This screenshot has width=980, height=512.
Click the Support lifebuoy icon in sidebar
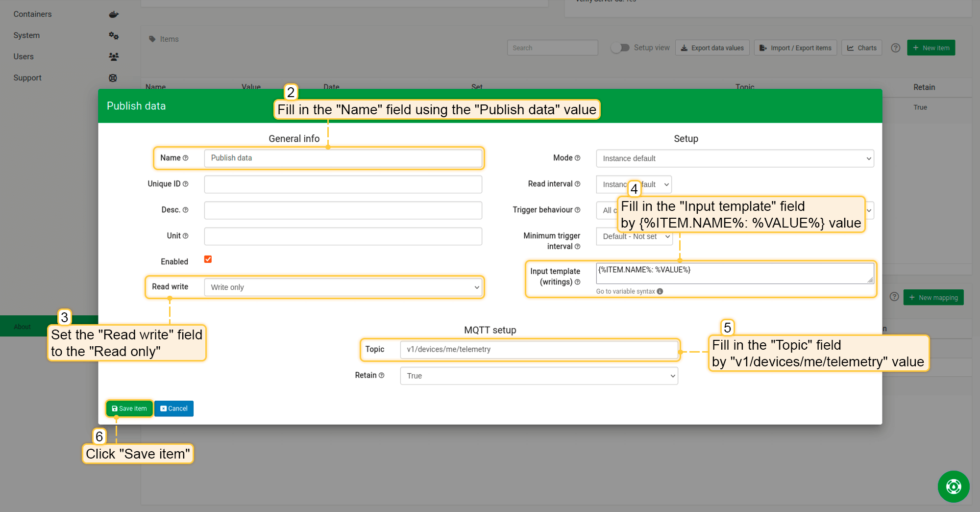click(113, 78)
